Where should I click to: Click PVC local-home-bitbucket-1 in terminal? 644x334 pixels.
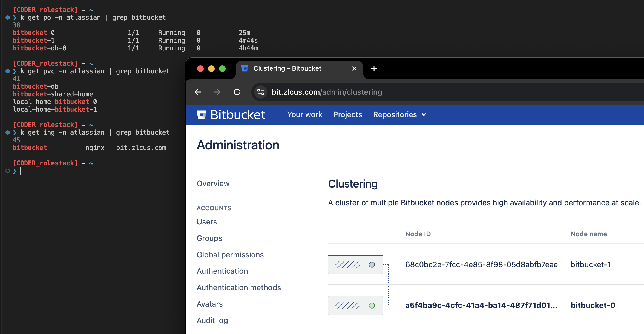[55, 110]
